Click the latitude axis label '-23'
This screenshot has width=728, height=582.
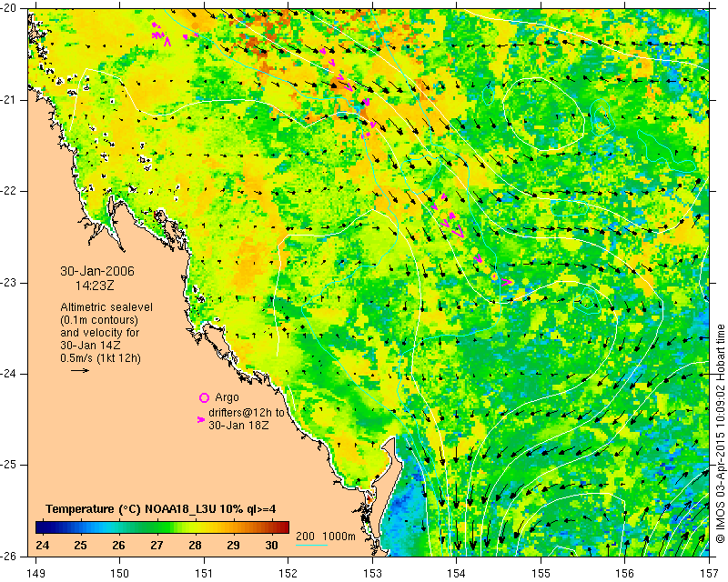[x=9, y=283]
